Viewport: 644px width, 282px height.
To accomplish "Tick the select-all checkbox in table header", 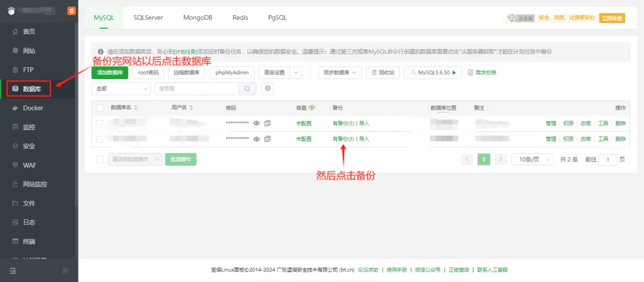I will (99, 108).
